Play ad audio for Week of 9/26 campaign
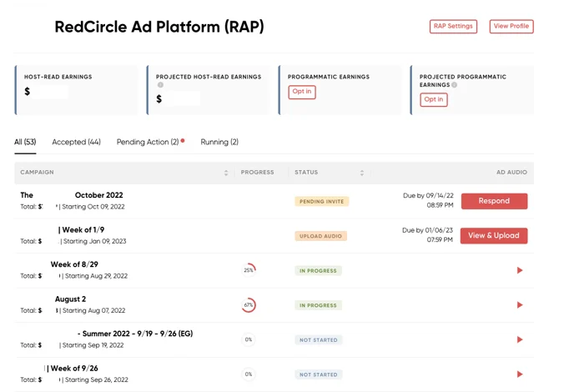 [520, 374]
